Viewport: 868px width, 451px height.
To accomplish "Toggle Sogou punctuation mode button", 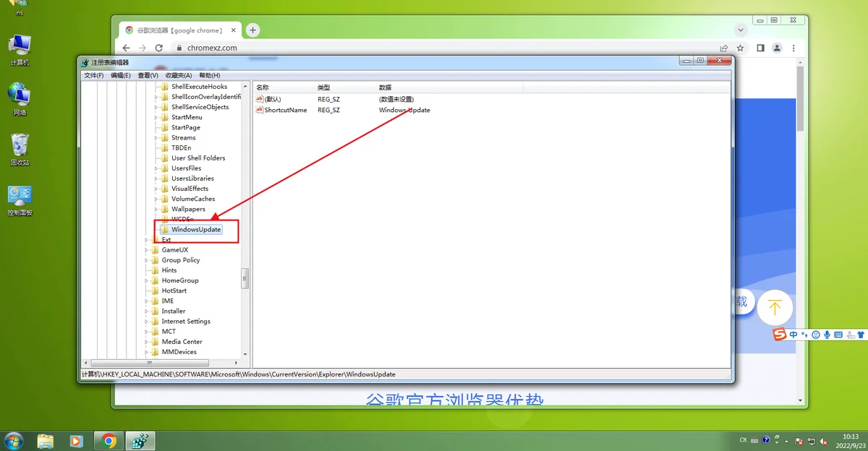I will pyautogui.click(x=804, y=335).
